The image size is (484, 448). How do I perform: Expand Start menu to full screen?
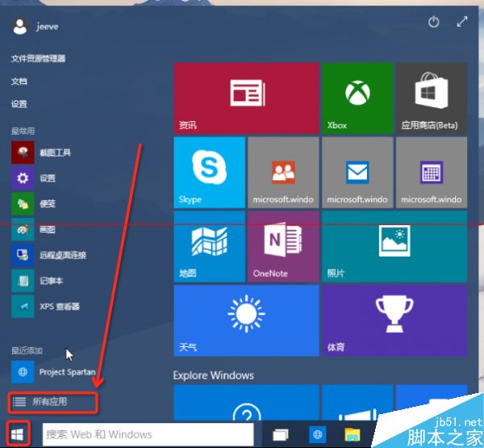tap(462, 22)
